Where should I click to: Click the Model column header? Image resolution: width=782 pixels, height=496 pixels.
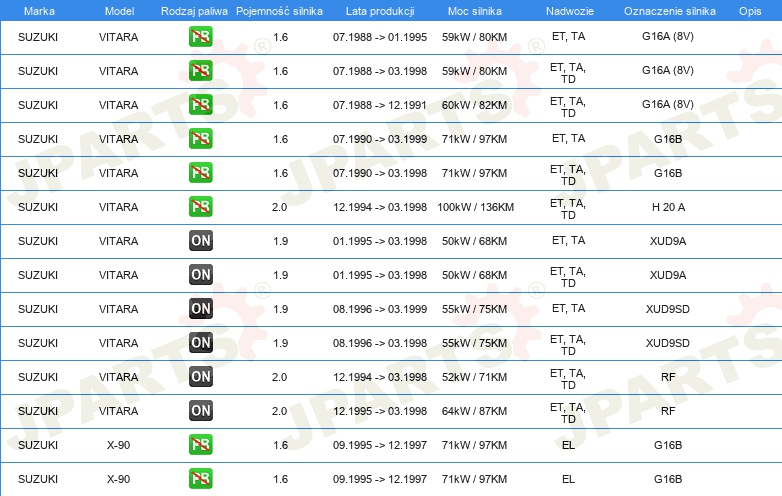click(x=119, y=11)
